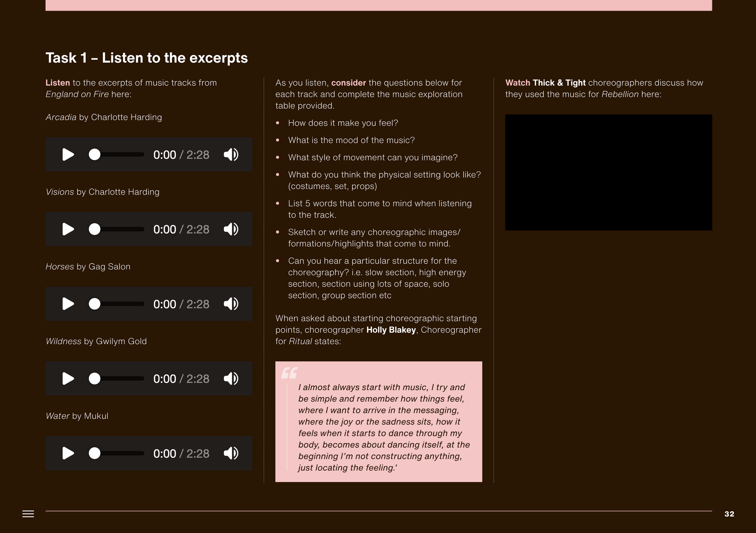Click 'What is the mood of the music?' bullet

pos(351,140)
